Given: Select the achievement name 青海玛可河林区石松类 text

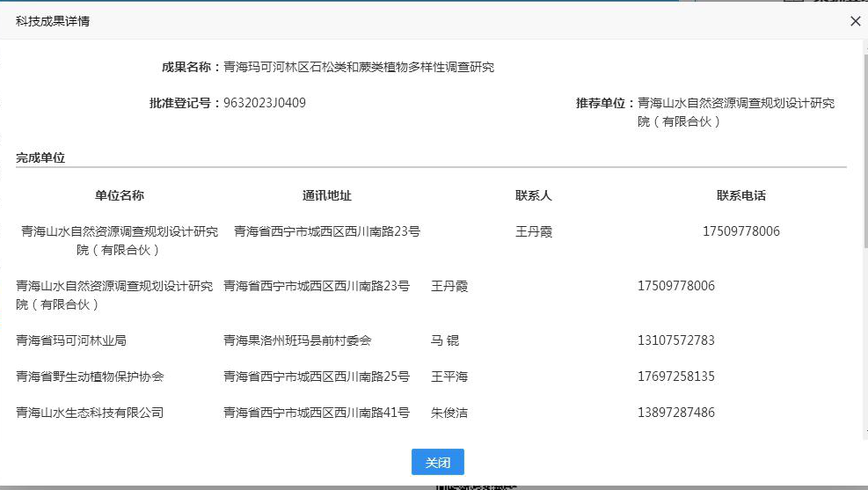Looking at the screenshot, I should [359, 67].
